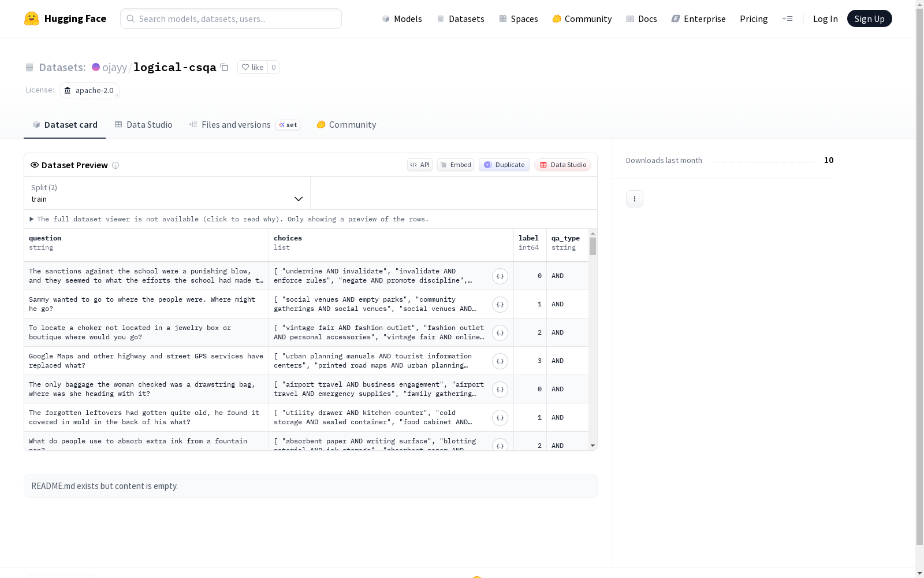Go to Datasets page
924x578 pixels.
(x=460, y=18)
